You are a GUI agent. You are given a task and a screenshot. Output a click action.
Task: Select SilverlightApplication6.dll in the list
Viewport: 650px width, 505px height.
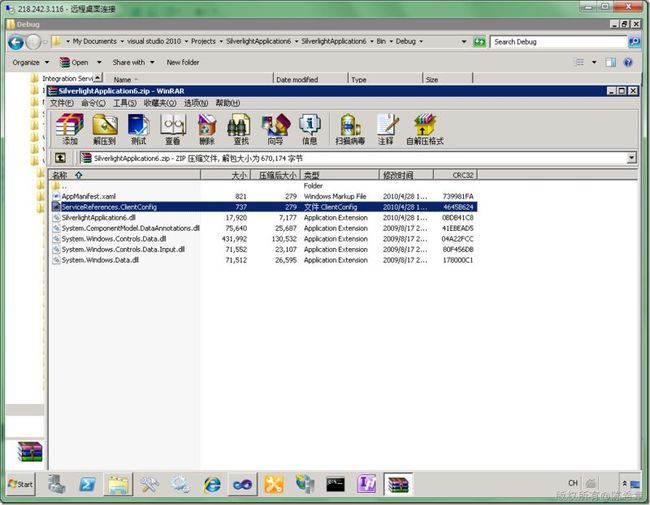pyautogui.click(x=99, y=218)
